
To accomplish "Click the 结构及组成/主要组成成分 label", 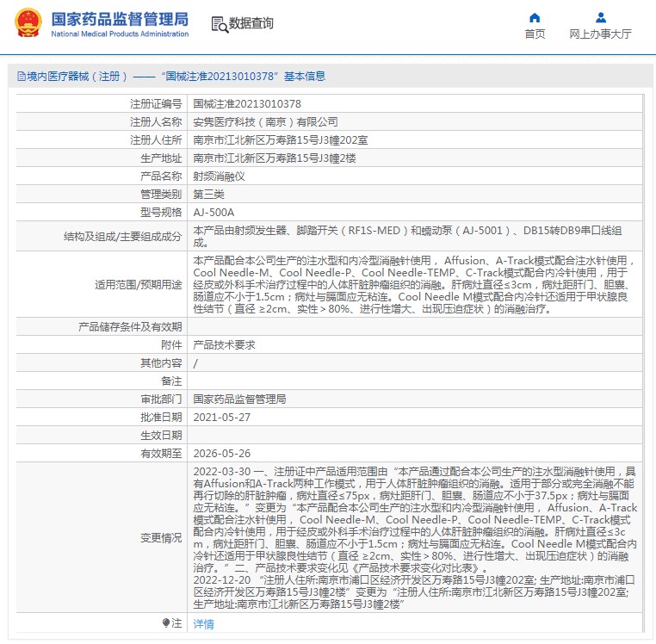I will coord(122,237).
